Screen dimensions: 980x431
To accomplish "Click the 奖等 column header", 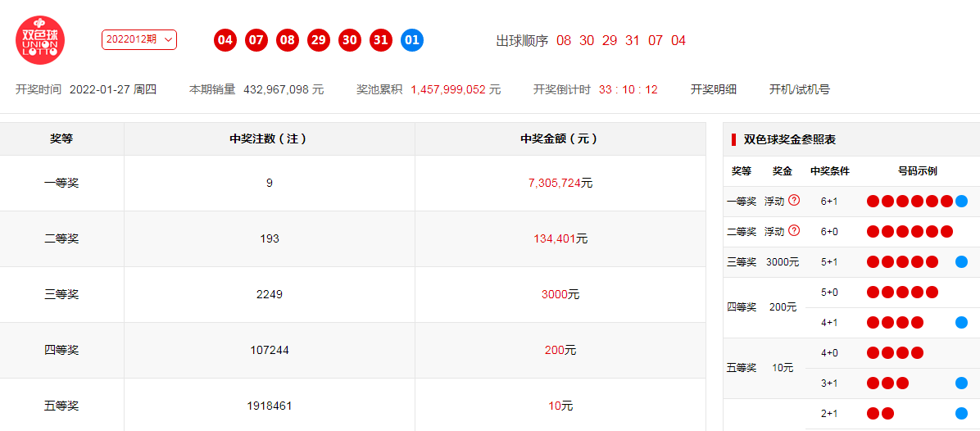I will coord(61,138).
